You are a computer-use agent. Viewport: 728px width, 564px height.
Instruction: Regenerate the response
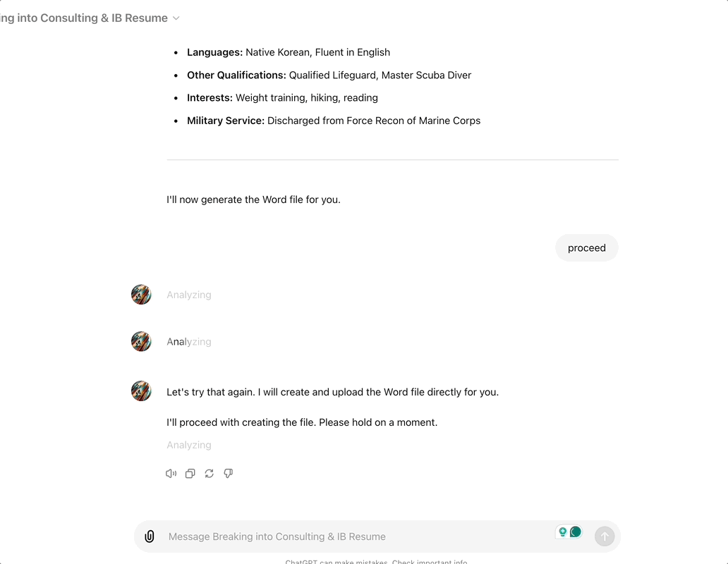pos(209,474)
